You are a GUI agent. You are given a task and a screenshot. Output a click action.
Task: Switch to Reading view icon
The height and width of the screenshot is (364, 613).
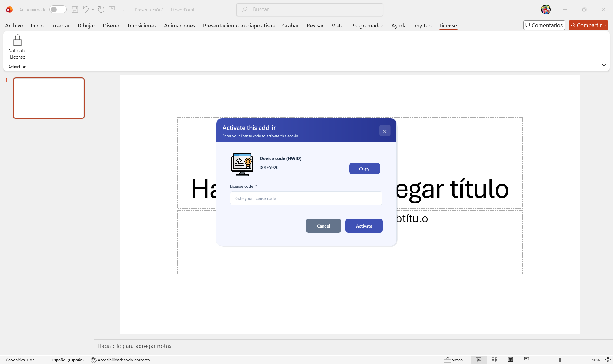point(510,360)
